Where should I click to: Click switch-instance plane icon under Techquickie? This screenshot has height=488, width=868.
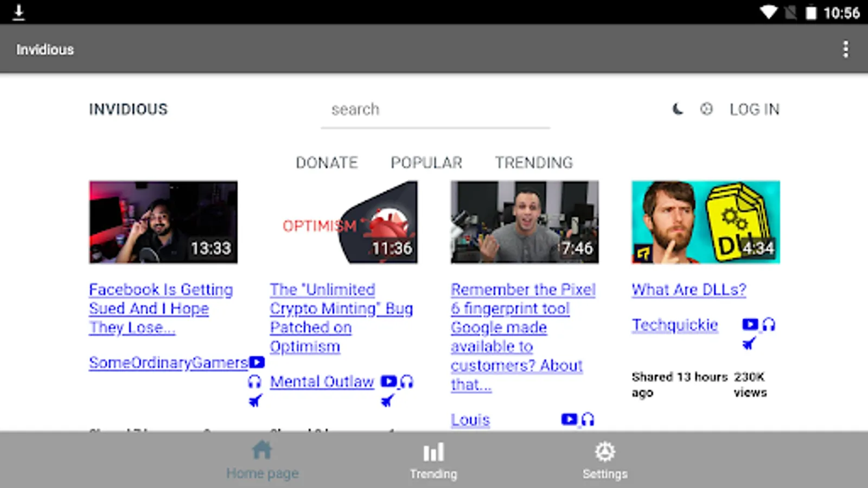[x=749, y=343]
